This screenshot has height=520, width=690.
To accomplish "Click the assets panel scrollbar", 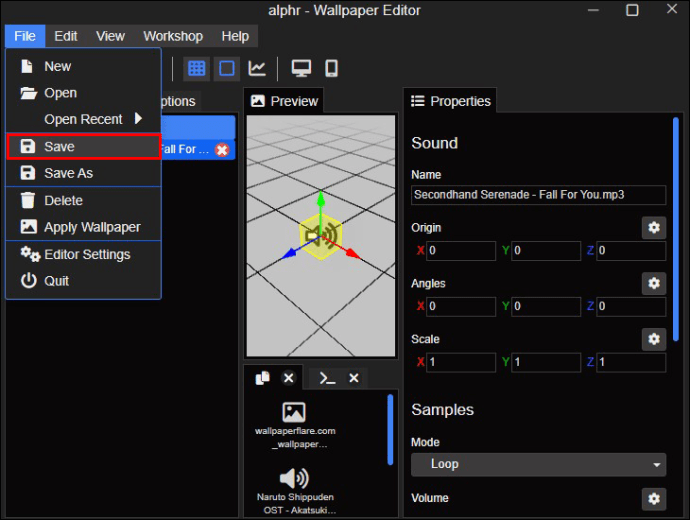I will 390,430.
